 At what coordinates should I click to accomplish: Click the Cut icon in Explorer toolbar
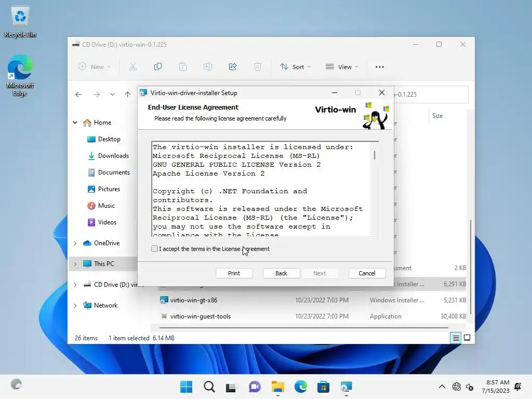click(133, 66)
